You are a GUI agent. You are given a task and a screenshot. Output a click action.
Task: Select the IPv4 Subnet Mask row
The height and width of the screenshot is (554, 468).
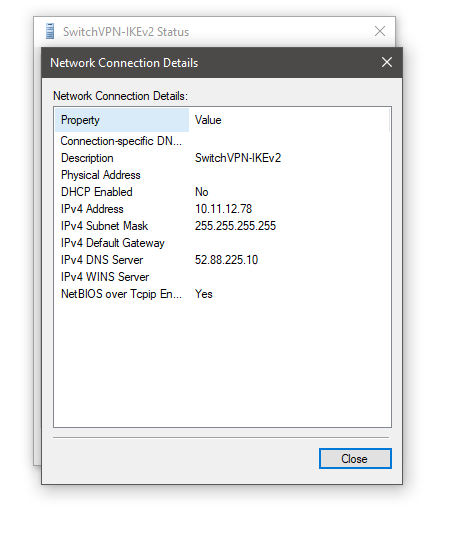click(x=223, y=226)
